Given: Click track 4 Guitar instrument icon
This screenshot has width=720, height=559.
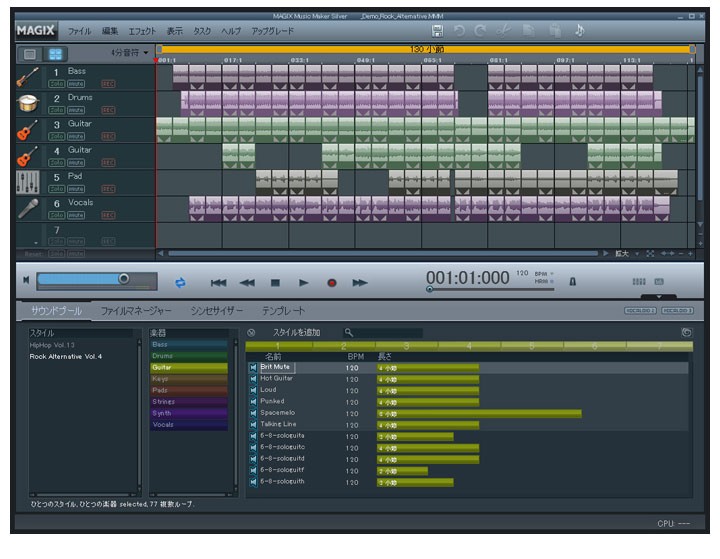Looking at the screenshot, I should click(x=28, y=156).
